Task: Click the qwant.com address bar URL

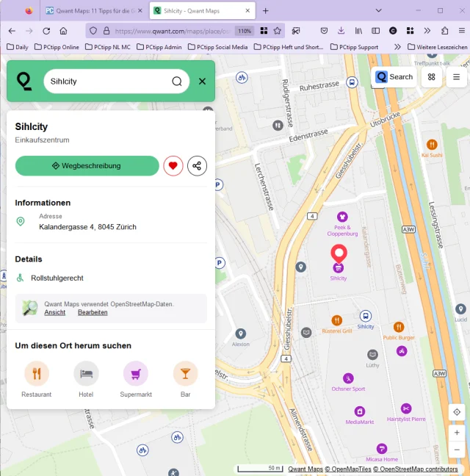Action: click(173, 31)
